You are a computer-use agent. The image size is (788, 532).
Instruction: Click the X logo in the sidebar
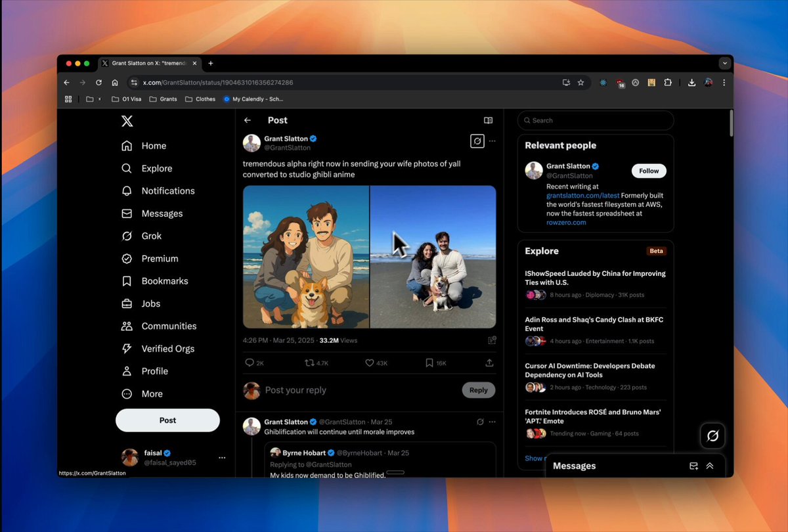coord(127,121)
